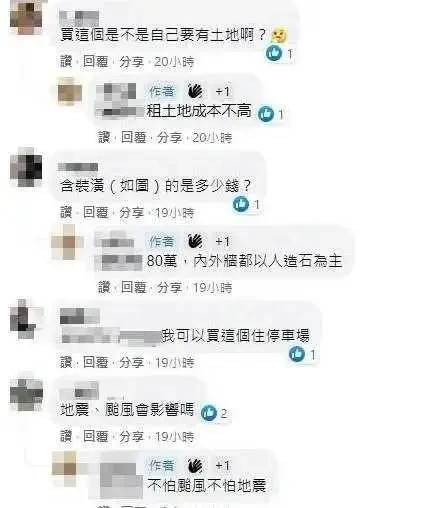Click 回覆 under the 80萬 author reply
The width and height of the screenshot is (440, 508).
click(x=133, y=287)
